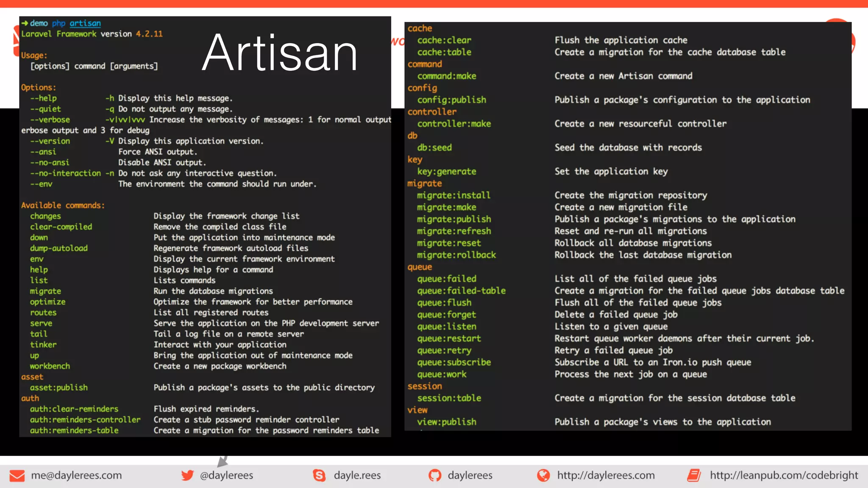
Task: Click 'Set the application key' description
Action: (x=611, y=172)
